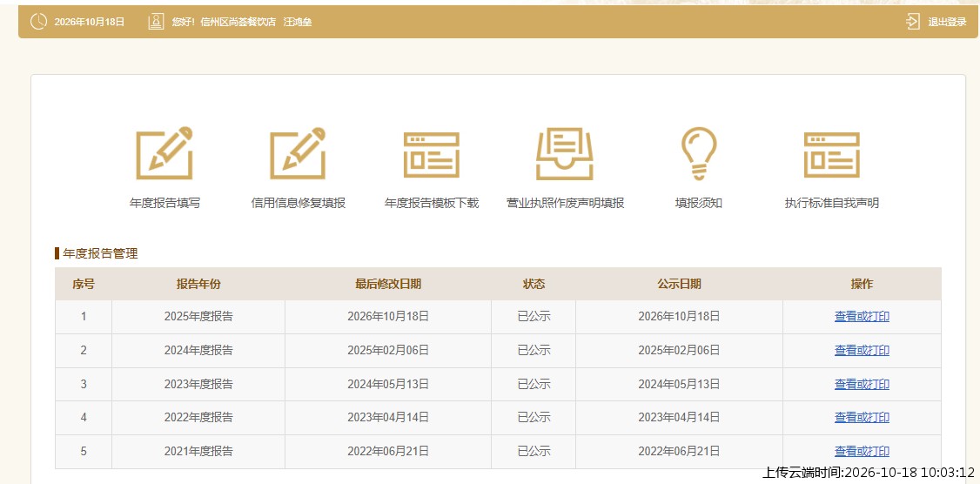The height and width of the screenshot is (484, 980).
Task: Click last-modified date 2024年05月13日
Action: click(x=388, y=384)
